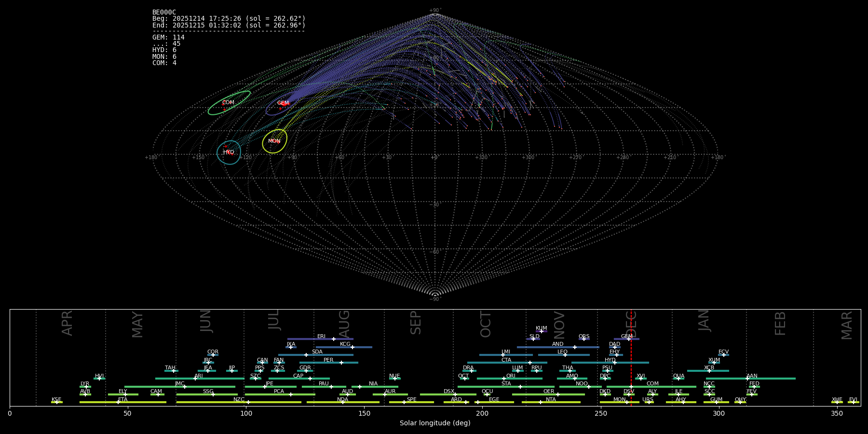Click the SSG shower bar in timeline
Image resolution: width=868 pixels, height=434 pixels.
coord(207,394)
